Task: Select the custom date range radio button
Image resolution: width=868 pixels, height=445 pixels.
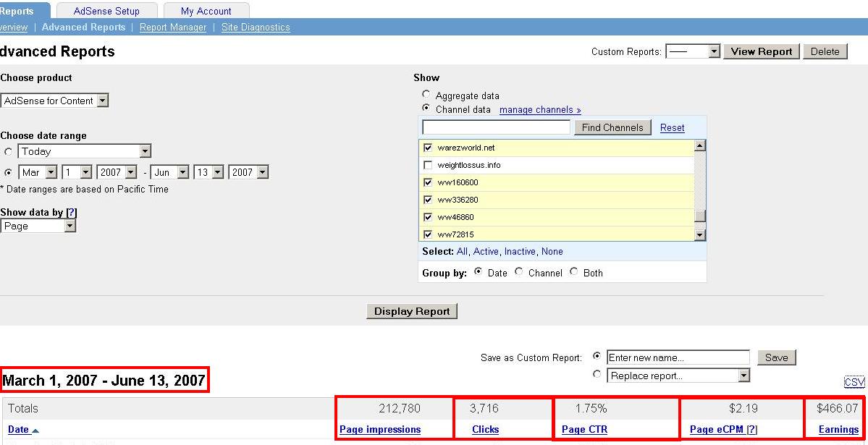Action: click(x=8, y=172)
